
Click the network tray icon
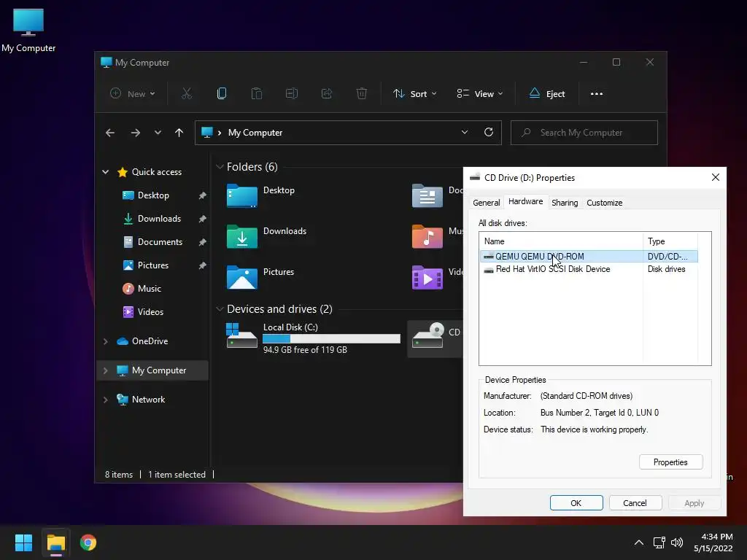[x=659, y=542]
